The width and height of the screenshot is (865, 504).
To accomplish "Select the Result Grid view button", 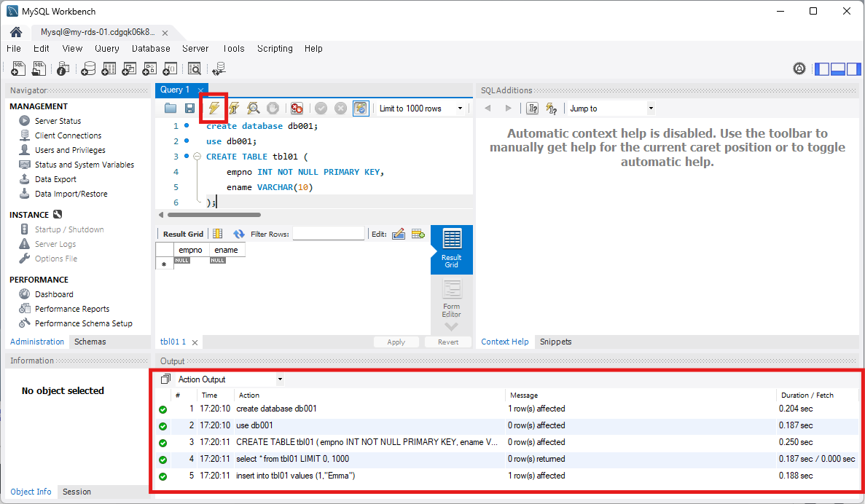I will tap(451, 249).
